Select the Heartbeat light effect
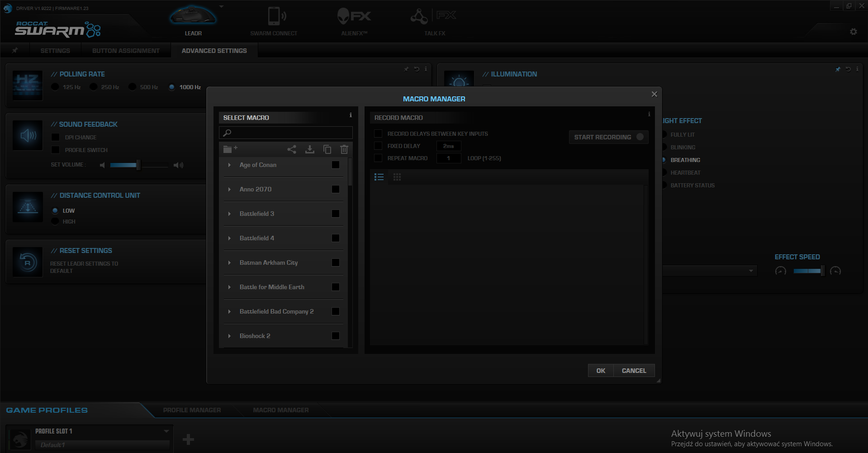868x453 pixels. coord(664,172)
